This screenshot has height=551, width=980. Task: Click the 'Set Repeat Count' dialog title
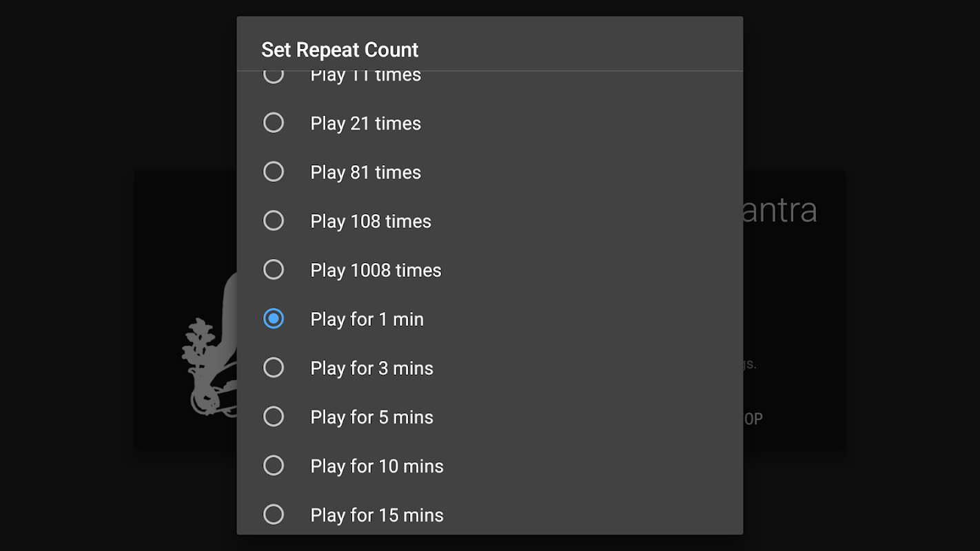[340, 50]
